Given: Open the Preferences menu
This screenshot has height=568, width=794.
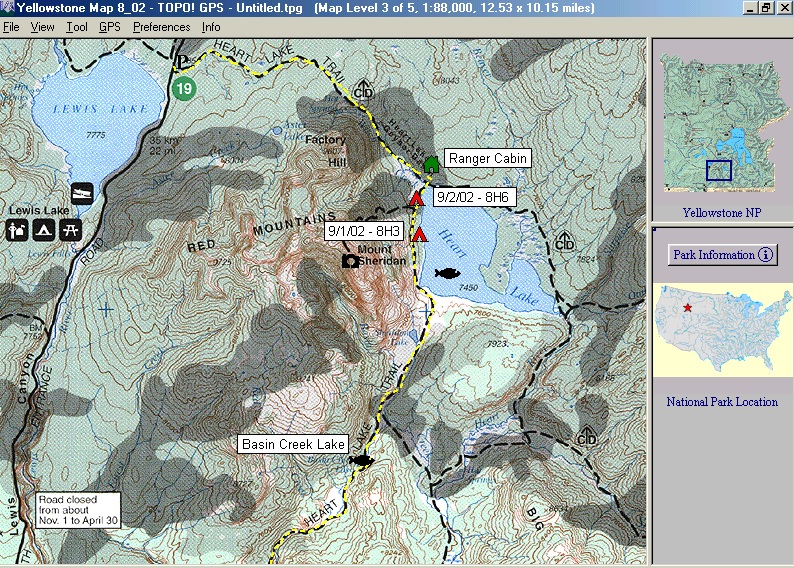Looking at the screenshot, I should click(x=161, y=27).
